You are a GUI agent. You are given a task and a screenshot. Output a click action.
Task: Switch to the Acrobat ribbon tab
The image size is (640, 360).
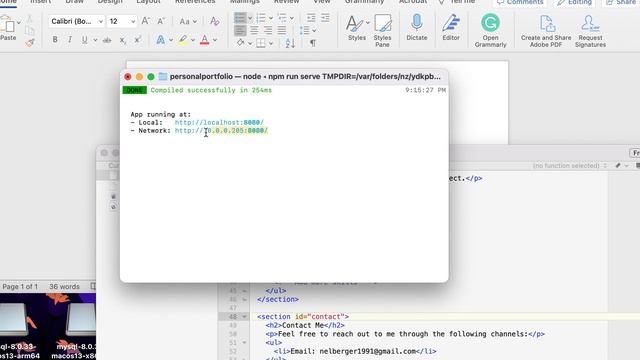tap(413, 2)
